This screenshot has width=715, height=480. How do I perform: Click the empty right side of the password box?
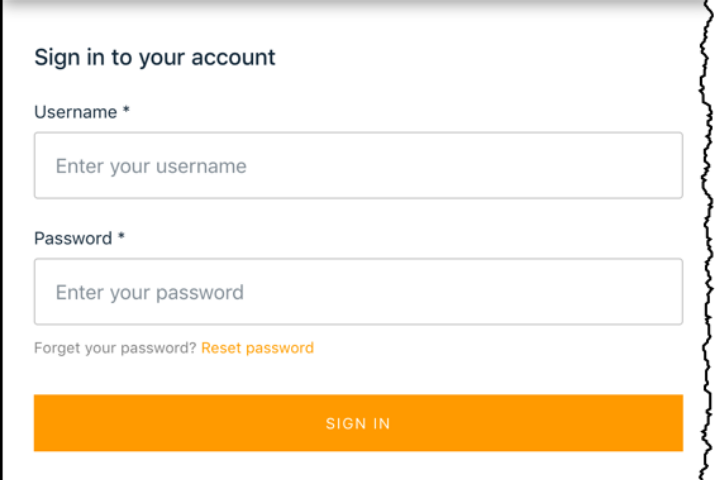tap(560, 292)
